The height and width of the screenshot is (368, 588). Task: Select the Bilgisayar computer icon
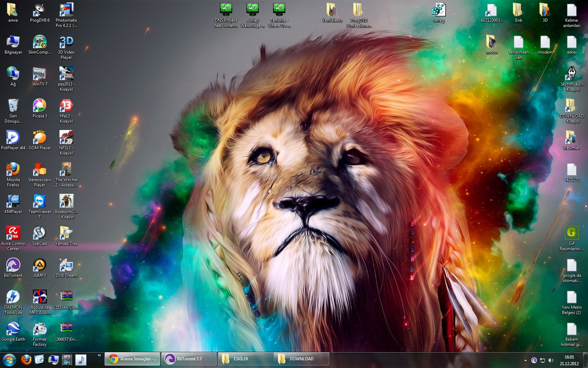pos(13,45)
